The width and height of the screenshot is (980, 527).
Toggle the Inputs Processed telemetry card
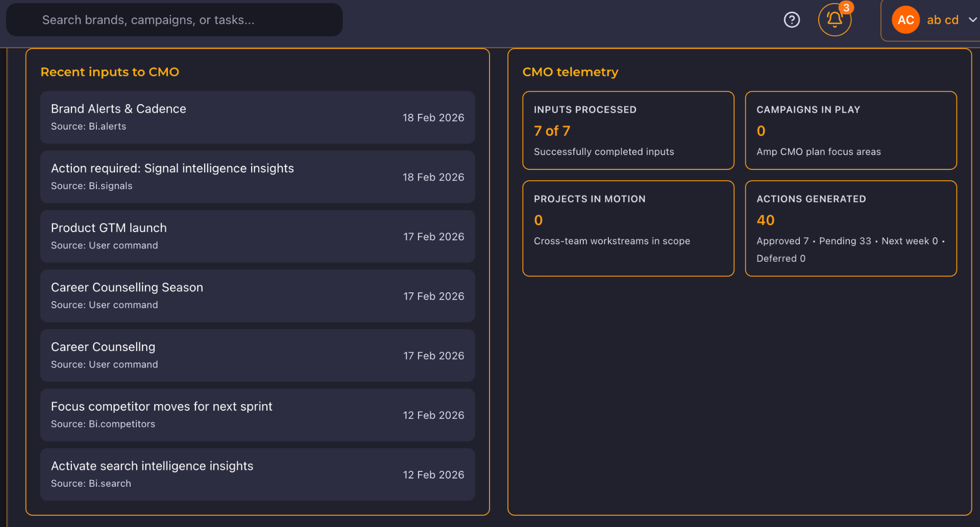(x=628, y=130)
